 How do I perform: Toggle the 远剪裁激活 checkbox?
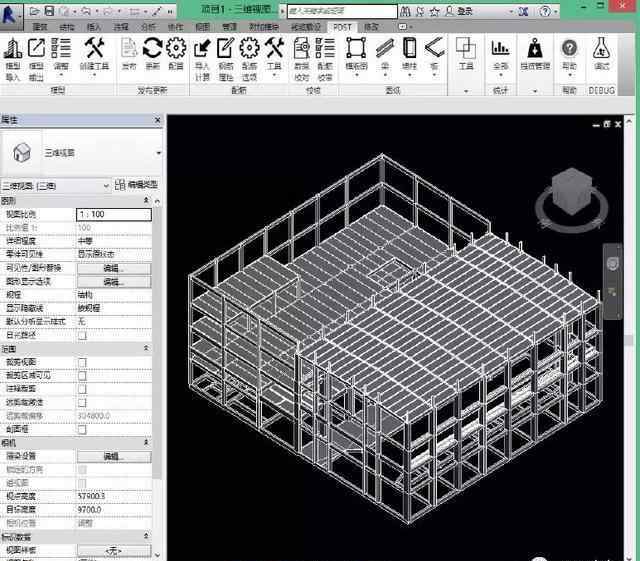coord(82,403)
